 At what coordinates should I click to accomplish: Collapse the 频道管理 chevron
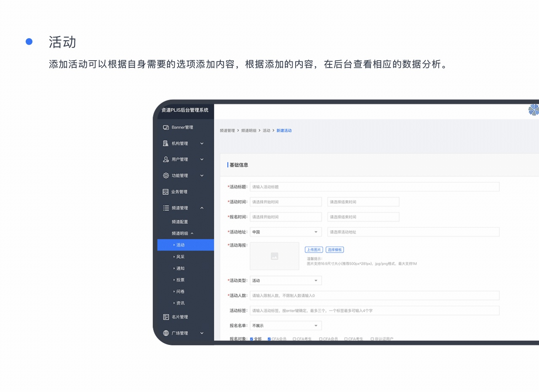[x=202, y=208]
